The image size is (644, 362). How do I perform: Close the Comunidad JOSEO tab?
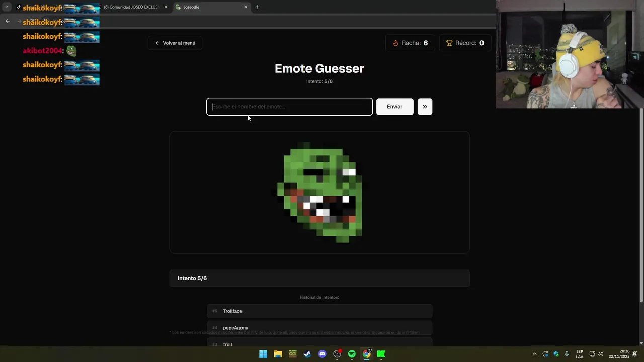[x=166, y=7]
